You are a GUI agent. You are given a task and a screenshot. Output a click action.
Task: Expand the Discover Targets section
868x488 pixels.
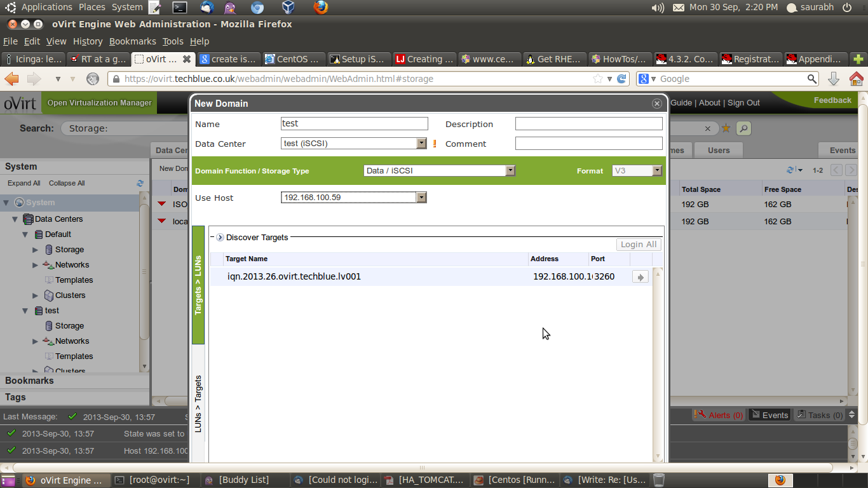coord(220,237)
